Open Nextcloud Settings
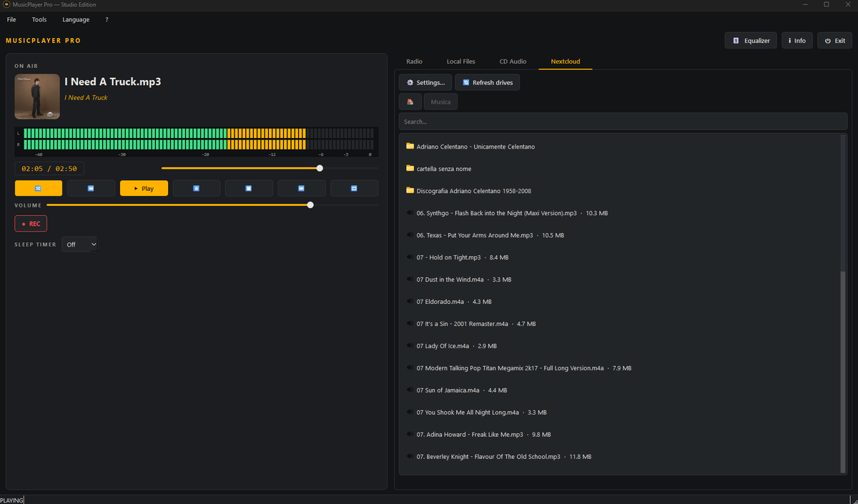The image size is (858, 504). pyautogui.click(x=425, y=82)
